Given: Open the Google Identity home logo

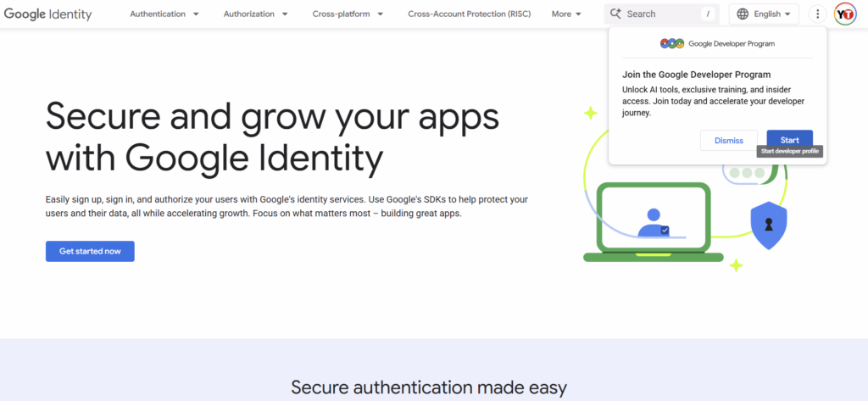Looking at the screenshot, I should click(x=47, y=14).
